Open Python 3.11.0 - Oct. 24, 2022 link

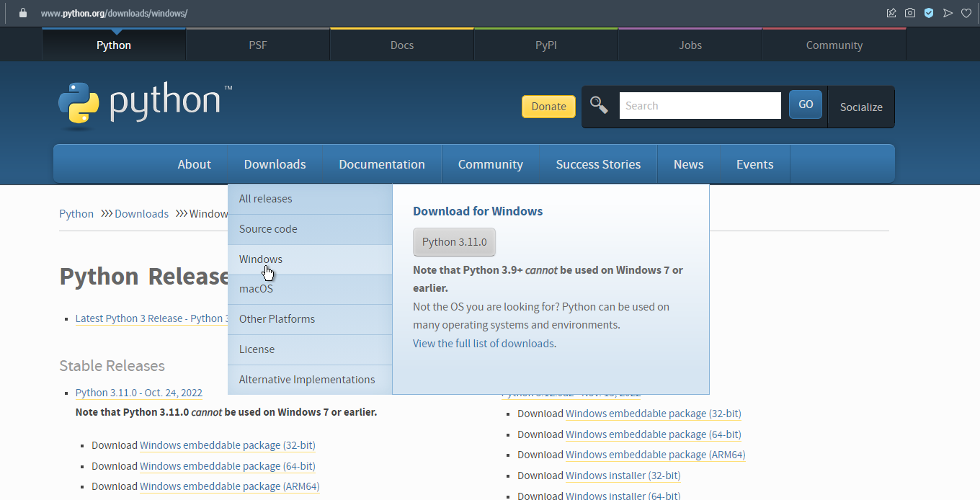(x=139, y=393)
